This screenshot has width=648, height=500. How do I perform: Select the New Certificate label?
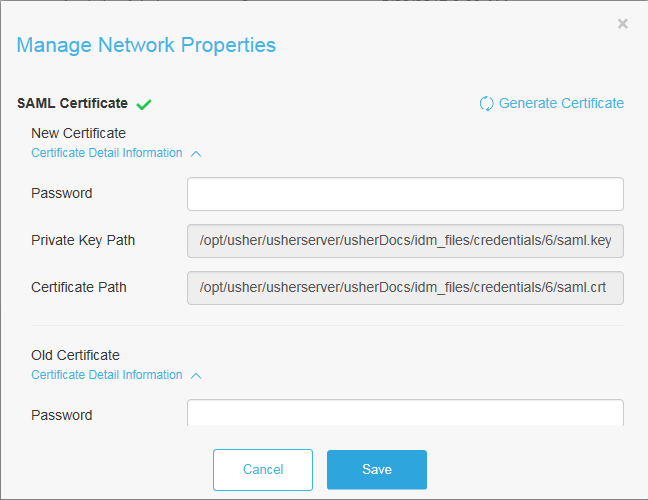tap(79, 133)
